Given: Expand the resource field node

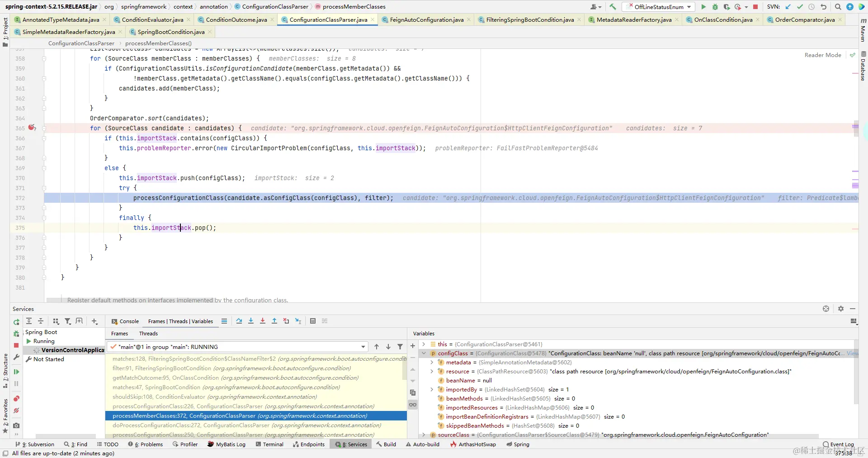Looking at the screenshot, I should click(x=432, y=371).
